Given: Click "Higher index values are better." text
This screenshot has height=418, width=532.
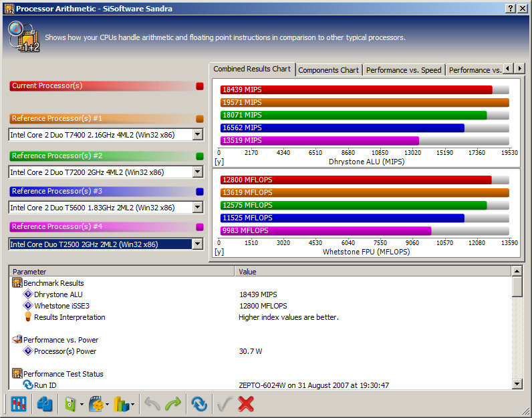Looking at the screenshot, I should pyautogui.click(x=289, y=317).
